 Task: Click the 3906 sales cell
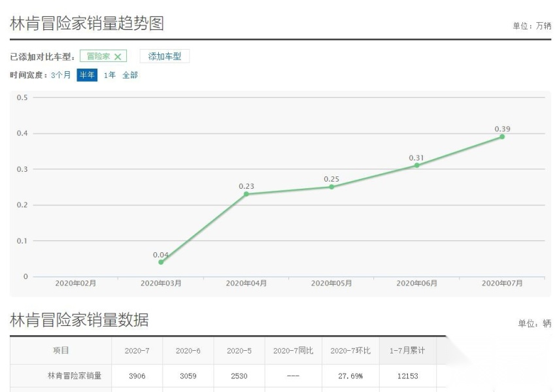click(x=137, y=376)
